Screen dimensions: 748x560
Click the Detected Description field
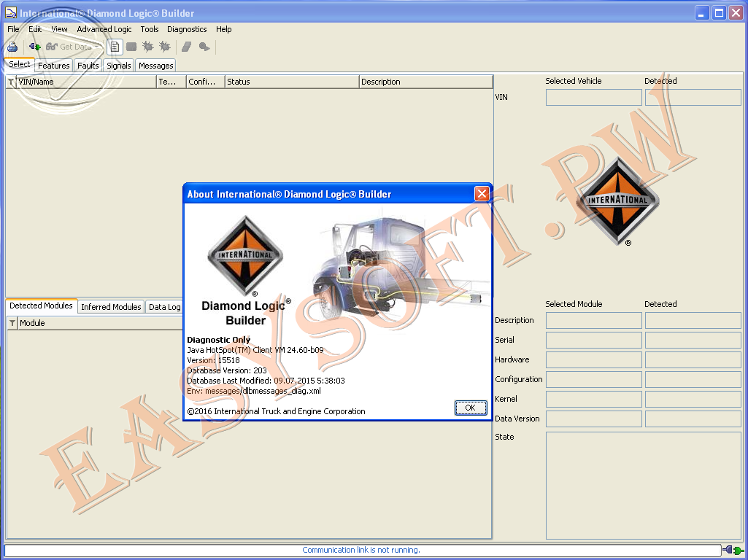[x=693, y=320]
